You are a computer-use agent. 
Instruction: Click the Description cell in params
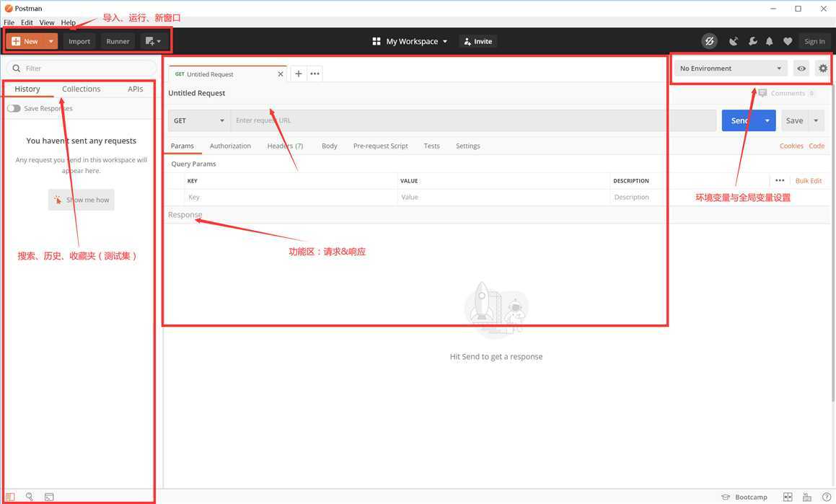pyautogui.click(x=720, y=197)
